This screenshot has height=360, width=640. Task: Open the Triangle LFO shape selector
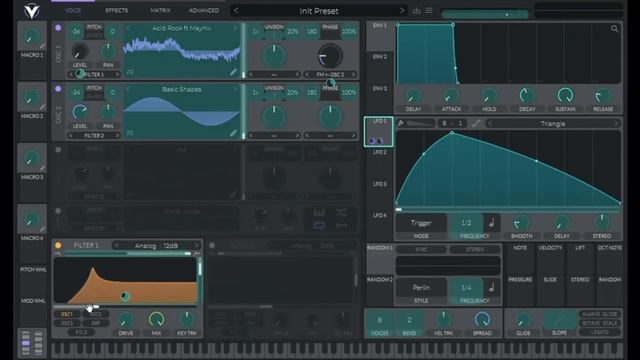click(553, 123)
